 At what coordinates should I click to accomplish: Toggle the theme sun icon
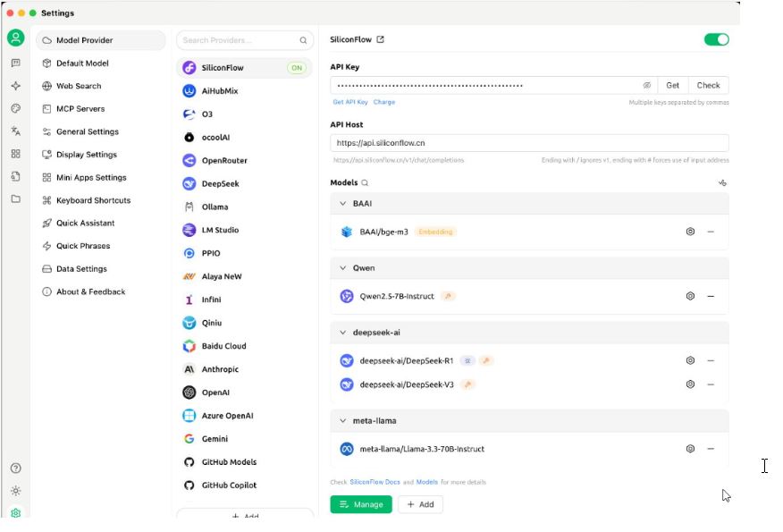coord(16,491)
